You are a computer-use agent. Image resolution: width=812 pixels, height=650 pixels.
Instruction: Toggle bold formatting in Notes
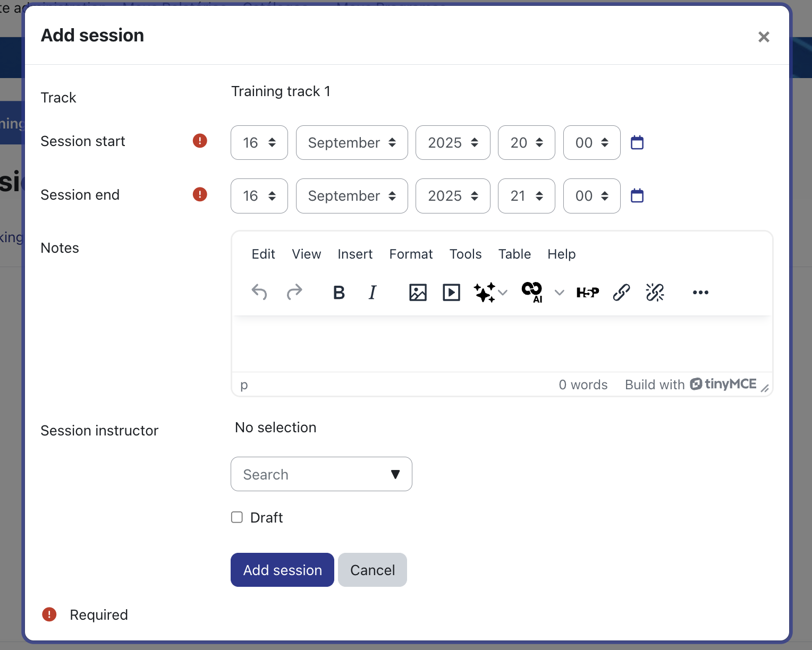tap(339, 292)
